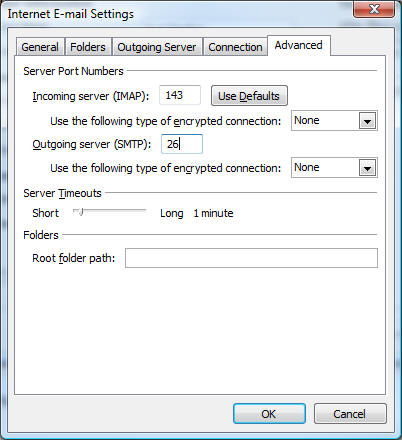Click the Incoming server (IMAP) label
The width and height of the screenshot is (402, 440).
click(x=91, y=96)
